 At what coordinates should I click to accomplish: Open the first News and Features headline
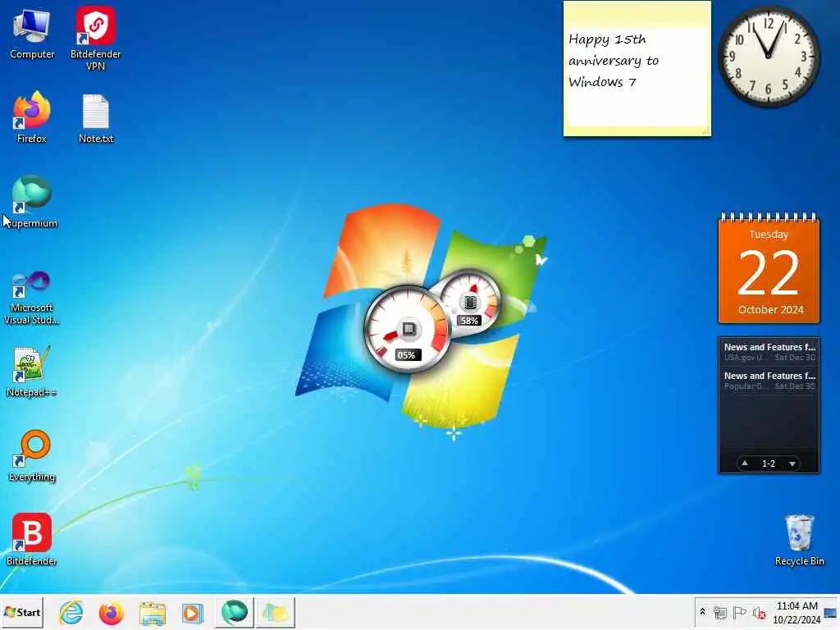pos(769,352)
